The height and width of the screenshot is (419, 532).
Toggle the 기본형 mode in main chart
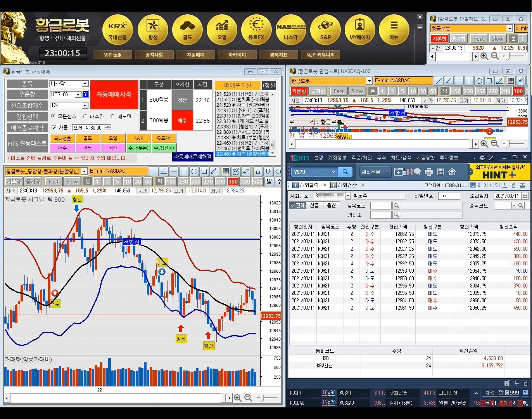14,182
